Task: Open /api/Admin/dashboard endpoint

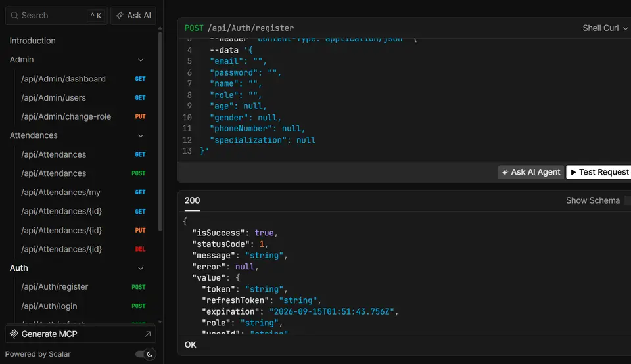Action: [x=83, y=79]
